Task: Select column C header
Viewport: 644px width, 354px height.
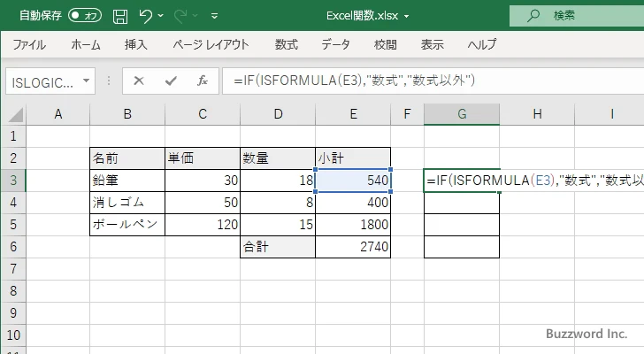Action: point(203,114)
